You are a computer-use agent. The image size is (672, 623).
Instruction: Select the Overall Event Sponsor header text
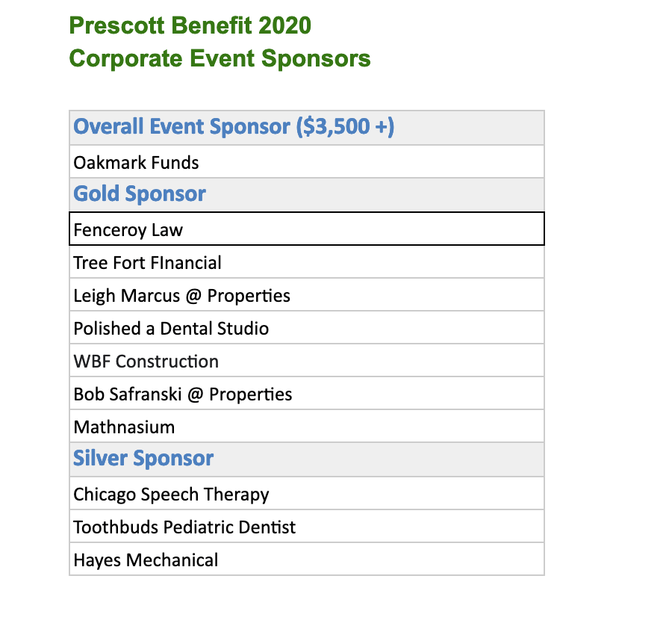coord(181,127)
